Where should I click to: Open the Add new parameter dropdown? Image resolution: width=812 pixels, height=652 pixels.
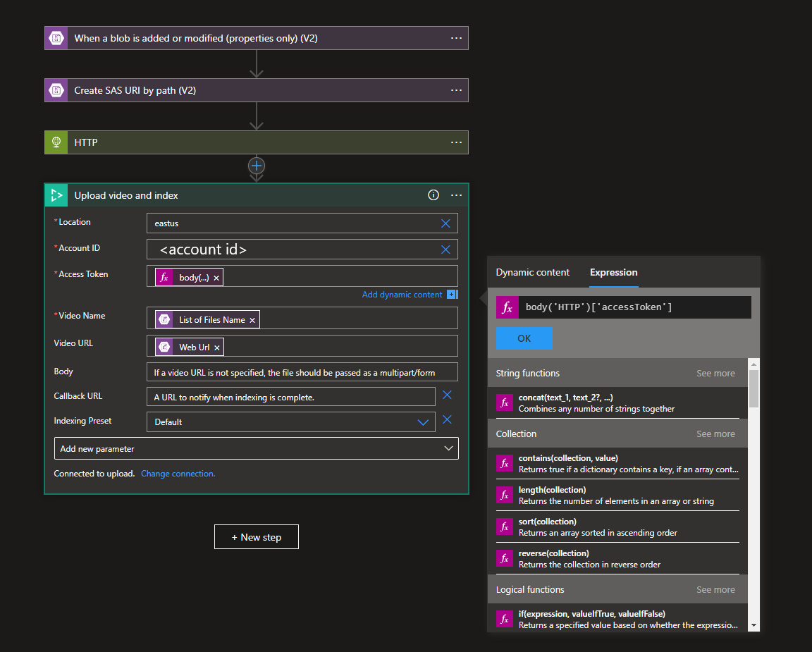click(257, 448)
